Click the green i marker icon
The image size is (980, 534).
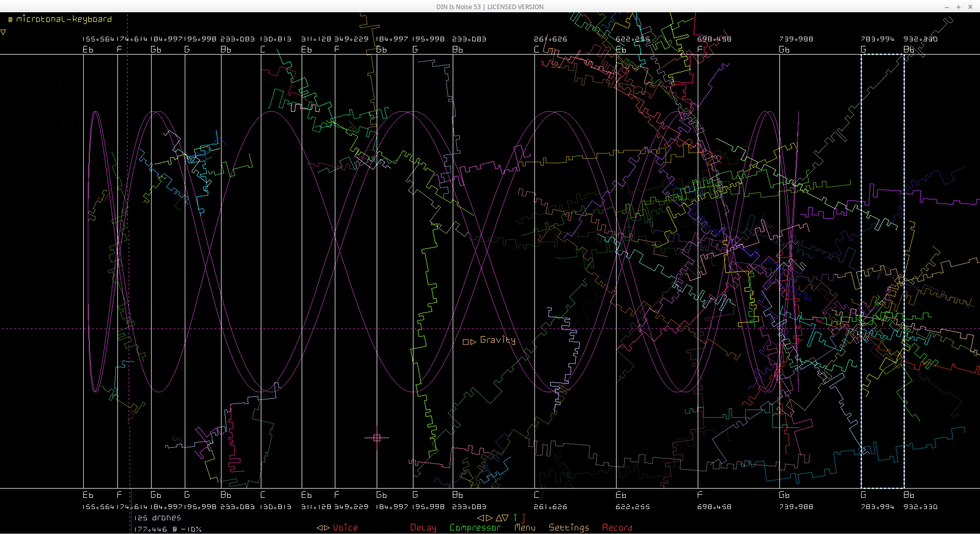516,517
